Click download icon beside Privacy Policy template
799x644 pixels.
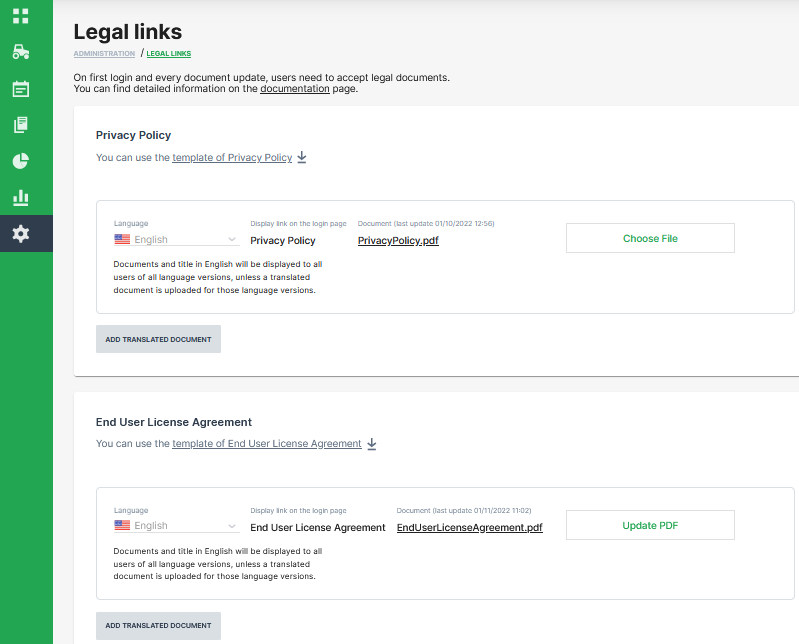click(x=302, y=157)
